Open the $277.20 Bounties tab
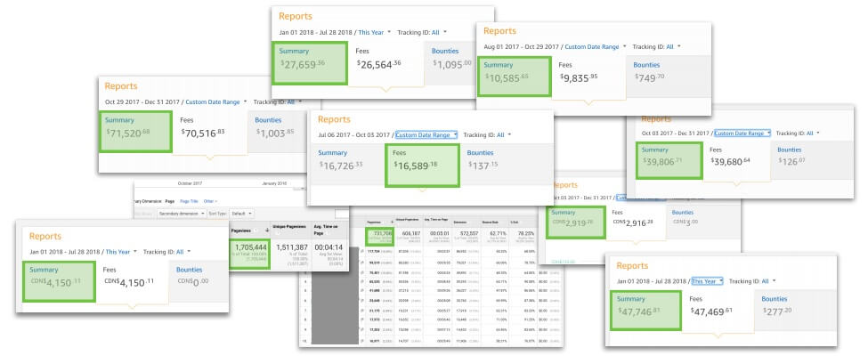 tap(795, 310)
